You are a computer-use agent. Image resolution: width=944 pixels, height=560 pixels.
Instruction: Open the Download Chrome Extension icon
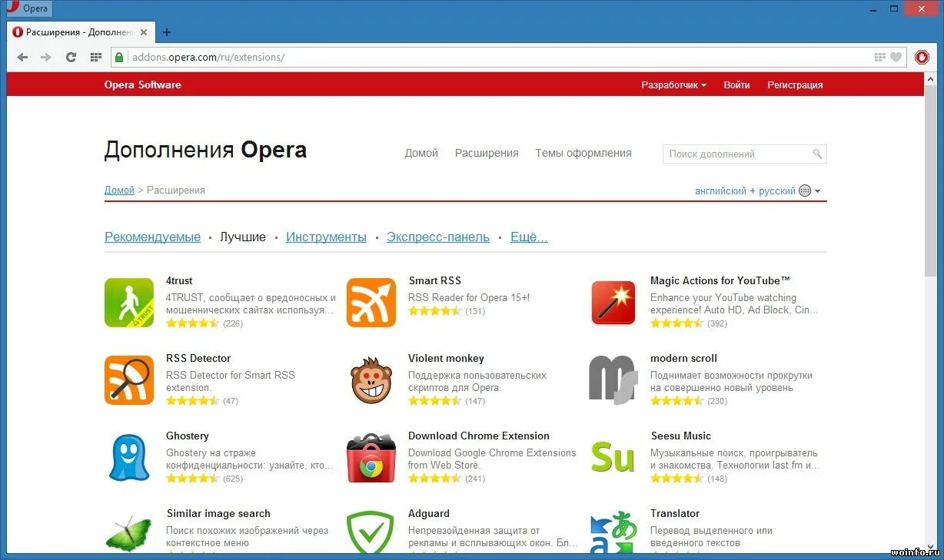371,457
